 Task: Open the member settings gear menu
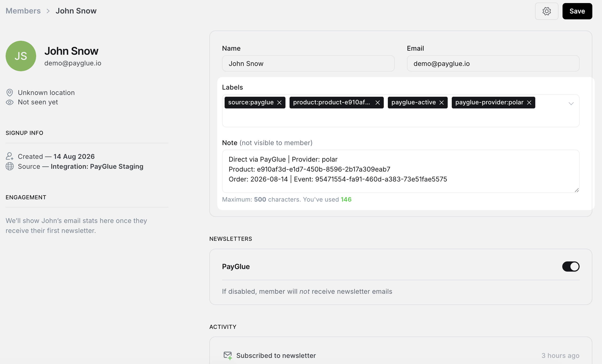coord(546,11)
